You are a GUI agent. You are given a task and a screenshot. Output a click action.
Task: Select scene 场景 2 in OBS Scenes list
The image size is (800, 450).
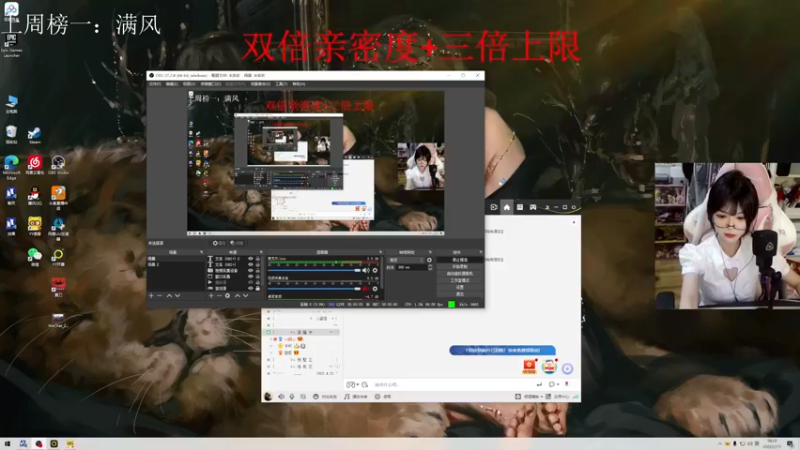pos(154,265)
